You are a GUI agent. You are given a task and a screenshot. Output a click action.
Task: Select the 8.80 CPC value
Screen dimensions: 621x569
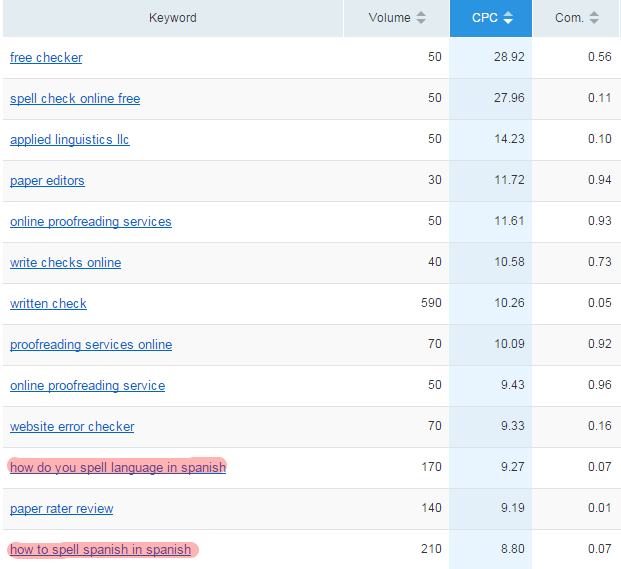coord(512,549)
